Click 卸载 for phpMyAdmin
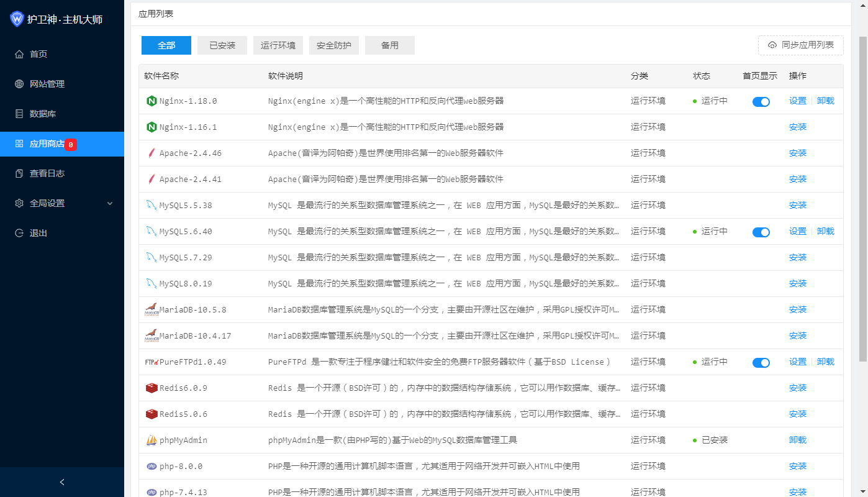Viewport: 868px width, 497px height. (797, 440)
